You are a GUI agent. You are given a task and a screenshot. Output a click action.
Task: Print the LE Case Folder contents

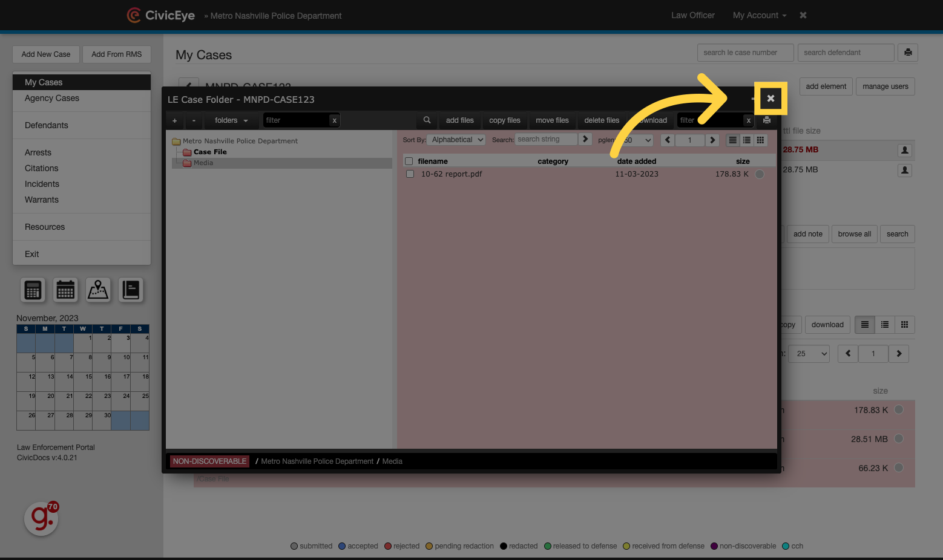767,120
